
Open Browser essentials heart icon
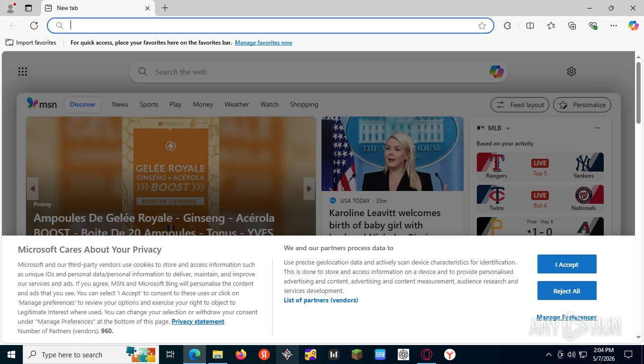pos(593,26)
